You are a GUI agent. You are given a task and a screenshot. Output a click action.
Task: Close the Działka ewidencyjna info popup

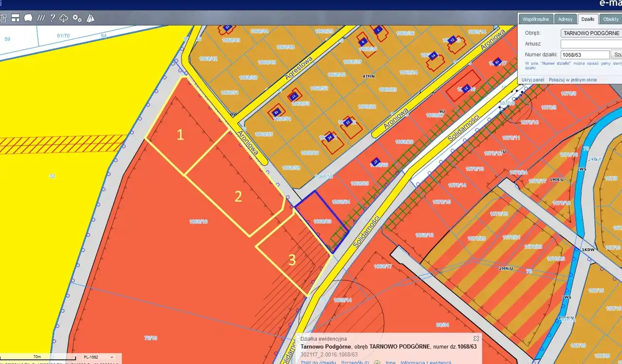click(476, 338)
